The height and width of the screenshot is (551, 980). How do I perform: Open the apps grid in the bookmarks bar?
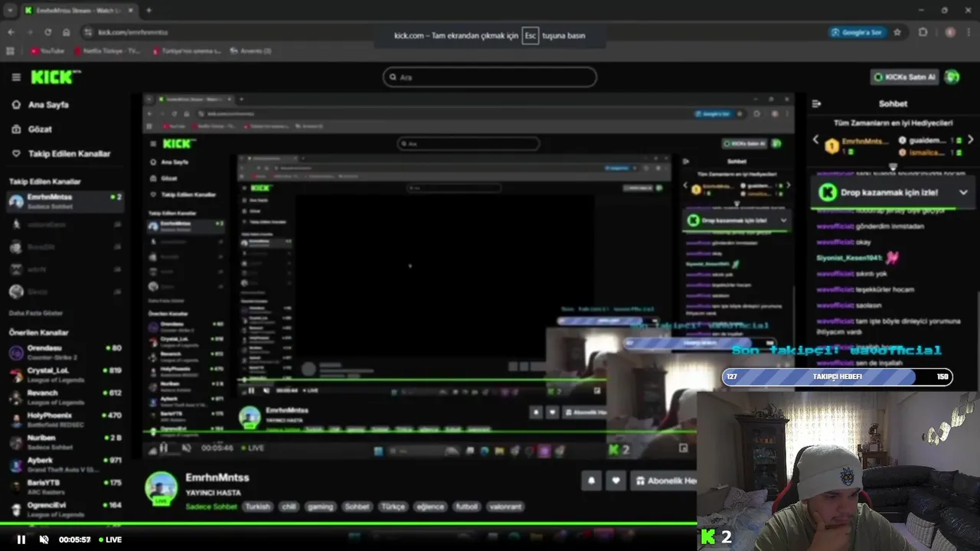[x=10, y=51]
